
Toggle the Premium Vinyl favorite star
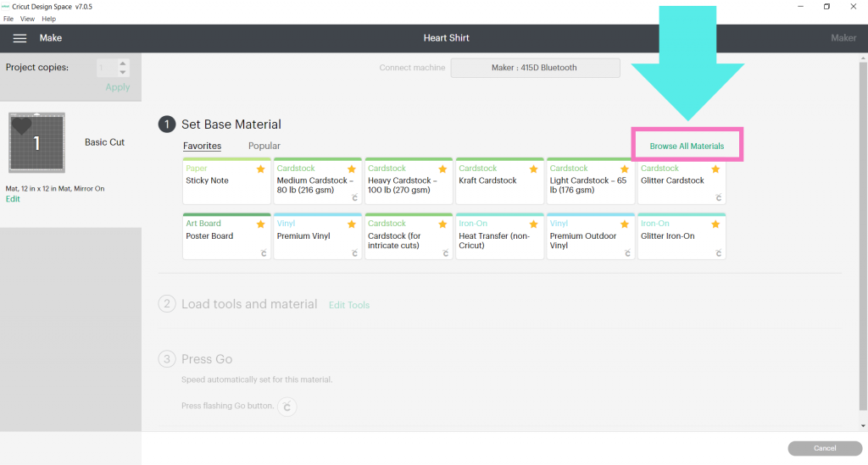point(352,224)
